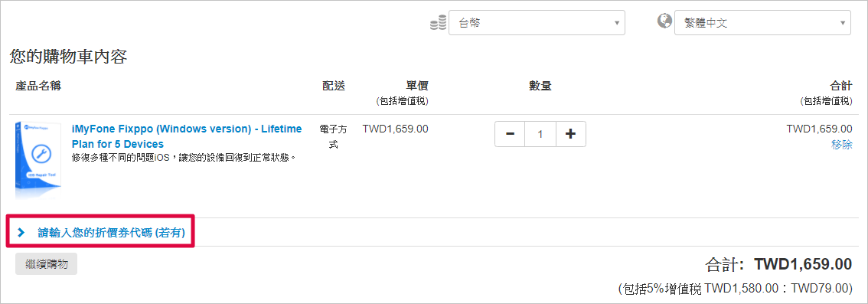This screenshot has height=304, width=868.
Task: Increase quantity with the plus button
Action: (x=570, y=134)
